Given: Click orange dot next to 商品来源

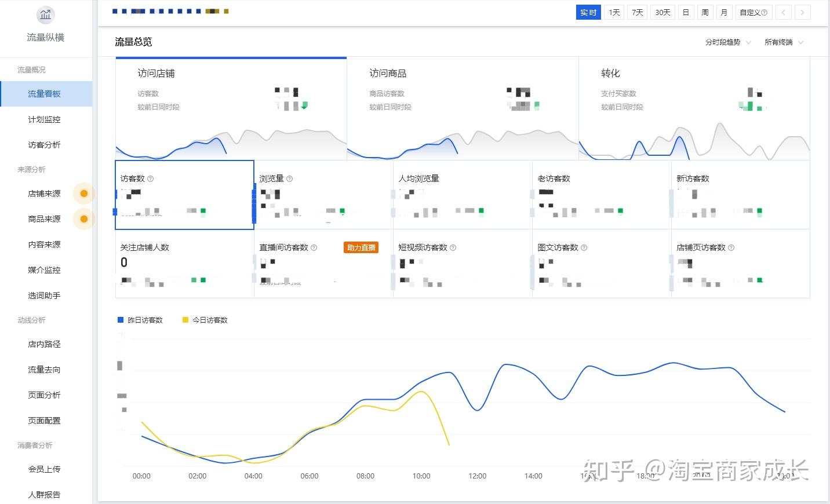Looking at the screenshot, I should 84,219.
